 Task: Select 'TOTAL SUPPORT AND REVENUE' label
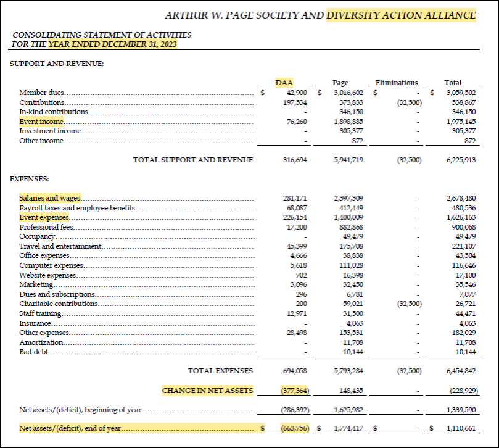point(193,160)
